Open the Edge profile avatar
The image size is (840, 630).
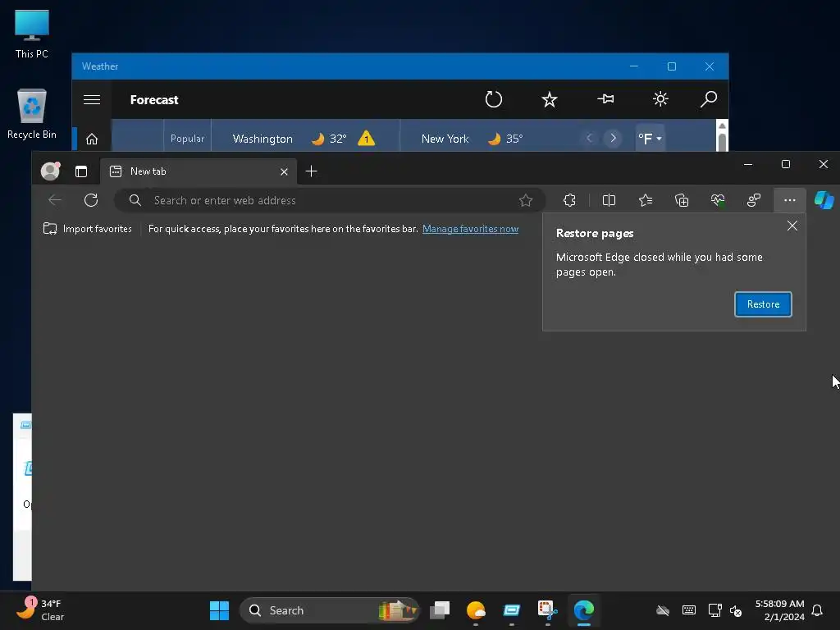(x=50, y=171)
